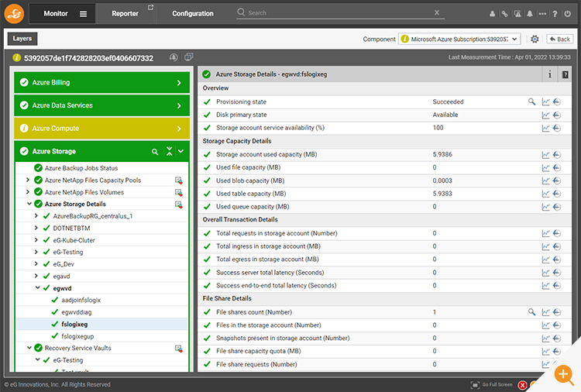581x392 pixels.
Task: Expand DOTNETBTM tree node
Action: tap(36, 228)
